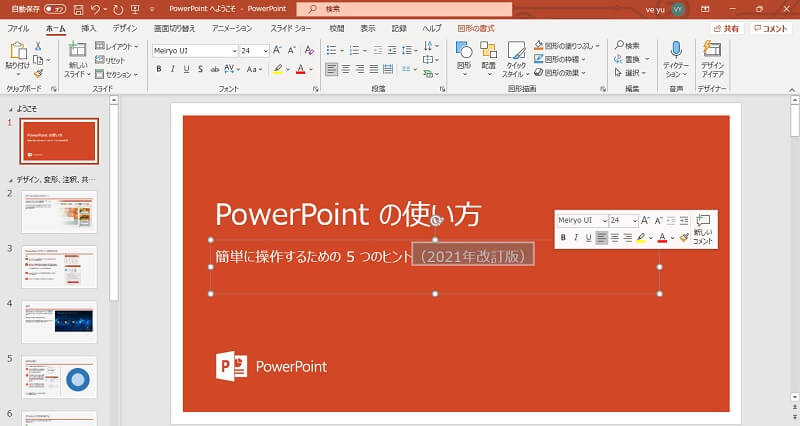Open the 図形の効果 shape effects dropdown
Screen dimensions: 800x426
(x=560, y=73)
